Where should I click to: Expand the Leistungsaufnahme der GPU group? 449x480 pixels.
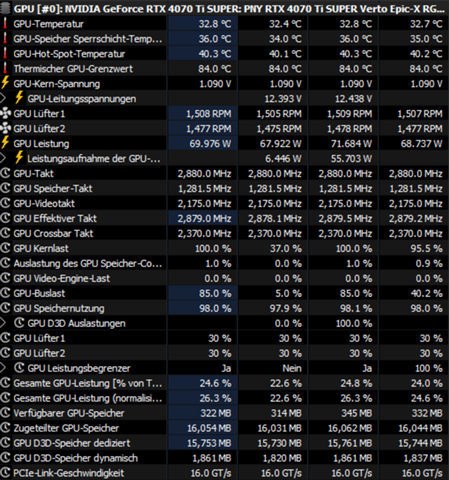coord(3,158)
